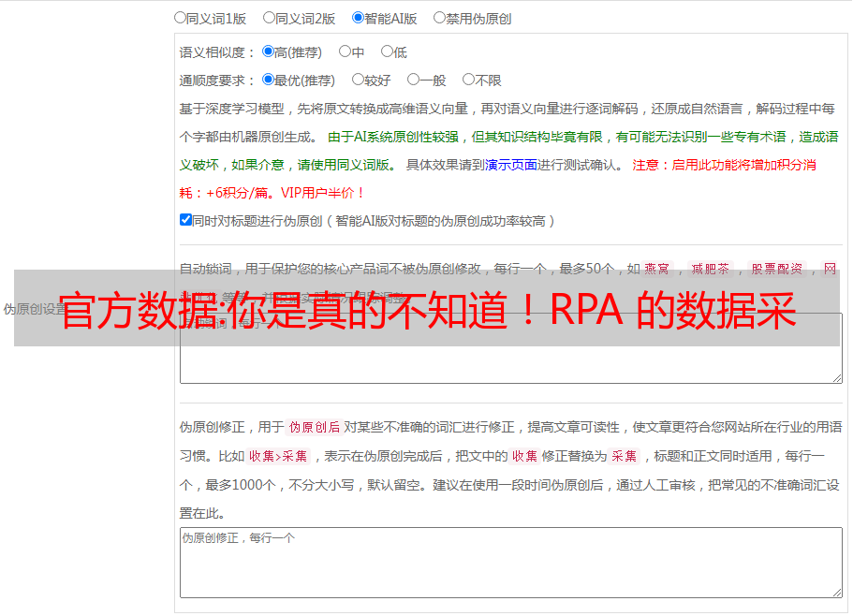This screenshot has height=616, width=853.
Task: Click the 收集>采集 example tag
Action: (278, 456)
